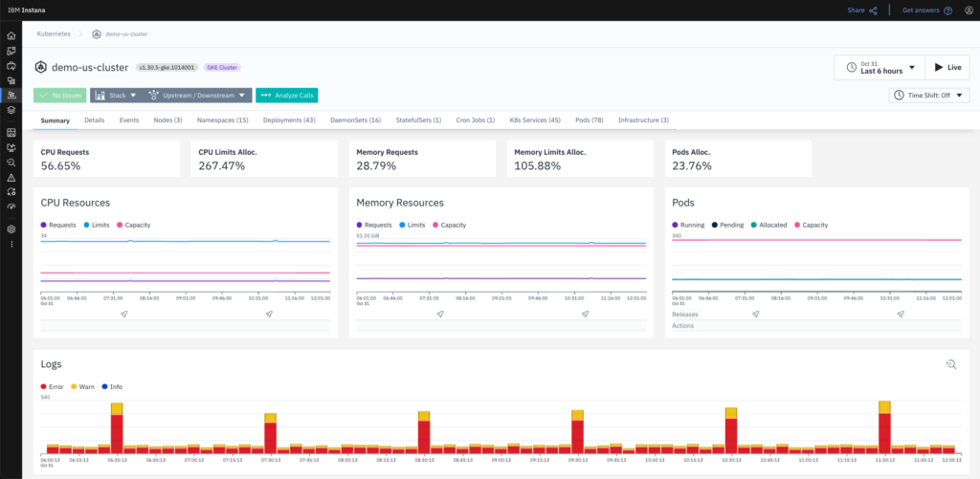Click the Get answers link
The width and height of the screenshot is (980, 479).
(922, 11)
